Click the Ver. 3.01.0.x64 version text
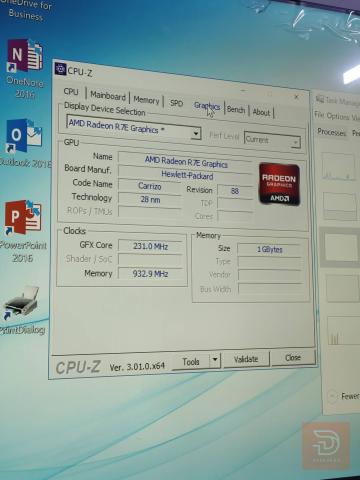 pos(137,367)
